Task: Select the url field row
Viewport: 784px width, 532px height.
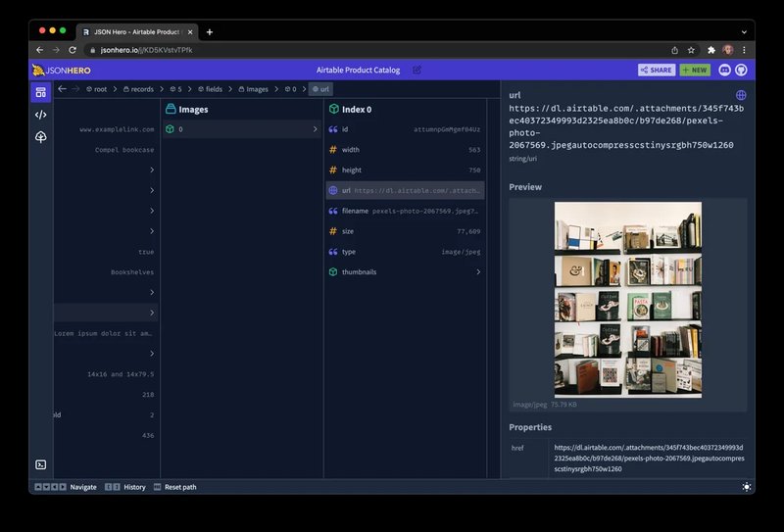Action: [405, 190]
